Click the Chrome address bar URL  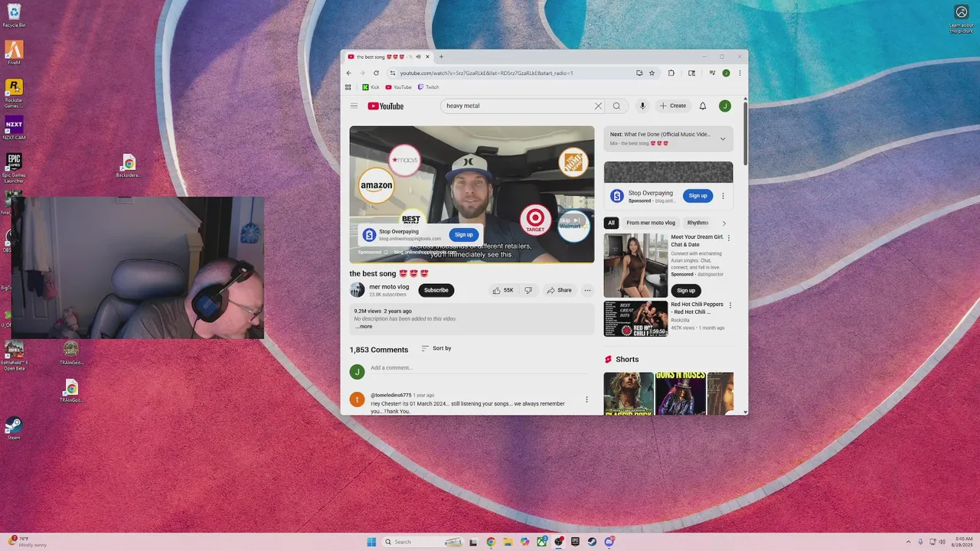(486, 73)
